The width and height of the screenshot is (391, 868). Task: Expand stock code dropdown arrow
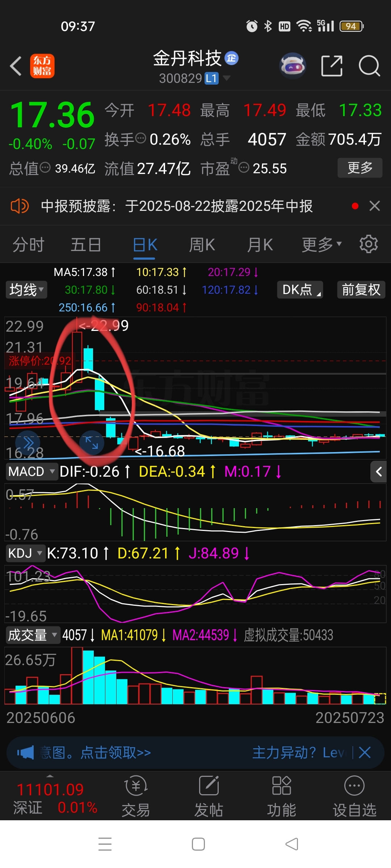[226, 78]
